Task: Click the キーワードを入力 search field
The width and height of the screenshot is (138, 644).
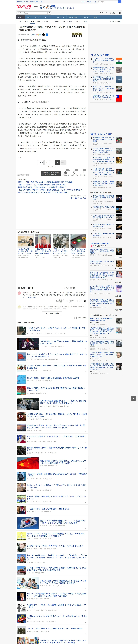Action: [32, 13]
